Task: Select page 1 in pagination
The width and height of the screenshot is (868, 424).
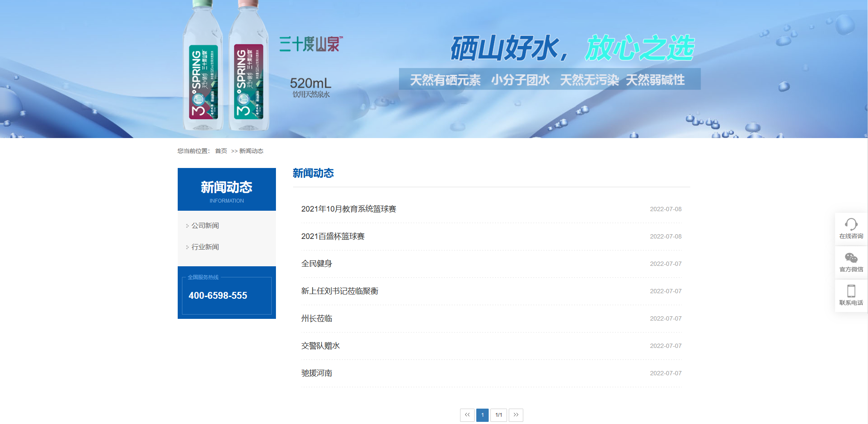Action: 482,415
